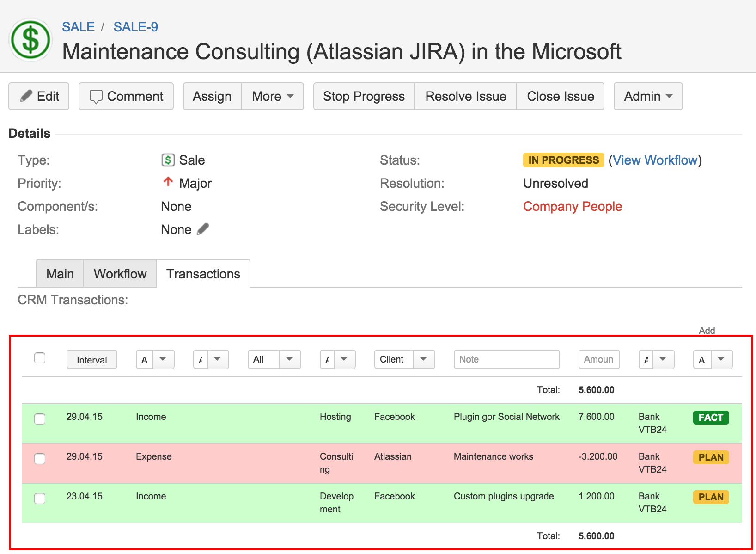Screen dimensions: 756x554
Task: Select the Custom plugins upgrade row checkbox
Action: pyautogui.click(x=40, y=499)
